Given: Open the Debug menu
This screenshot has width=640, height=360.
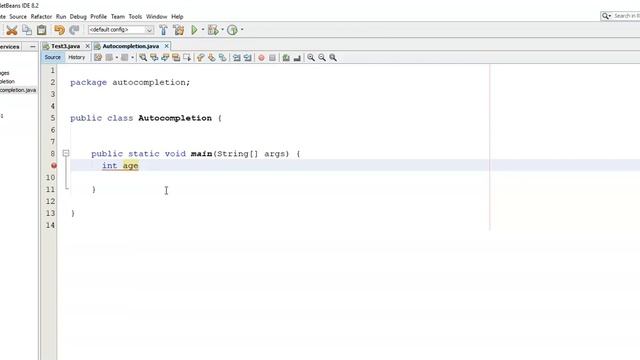Looking at the screenshot, I should [x=78, y=17].
